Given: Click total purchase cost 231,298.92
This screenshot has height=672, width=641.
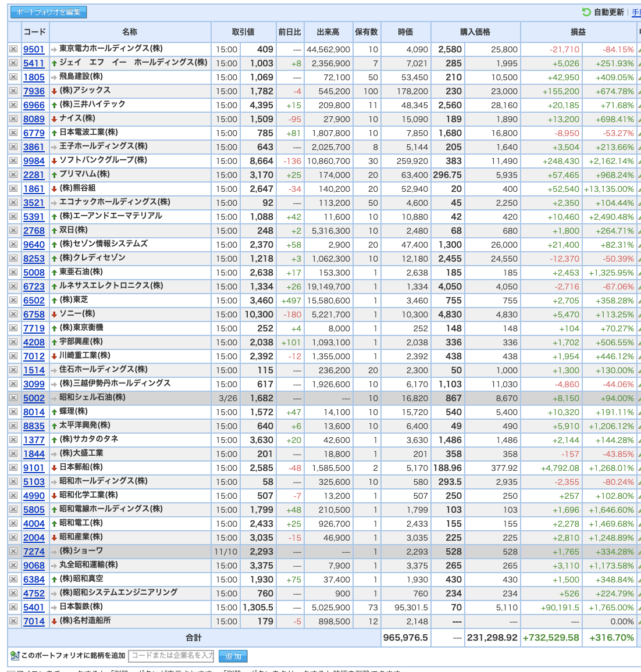Looking at the screenshot, I should point(492,638).
